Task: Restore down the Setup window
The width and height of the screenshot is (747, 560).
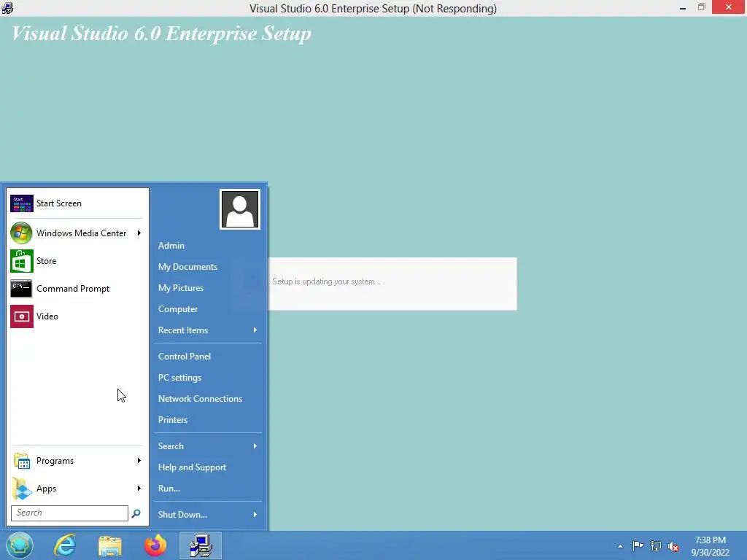Action: (x=702, y=7)
